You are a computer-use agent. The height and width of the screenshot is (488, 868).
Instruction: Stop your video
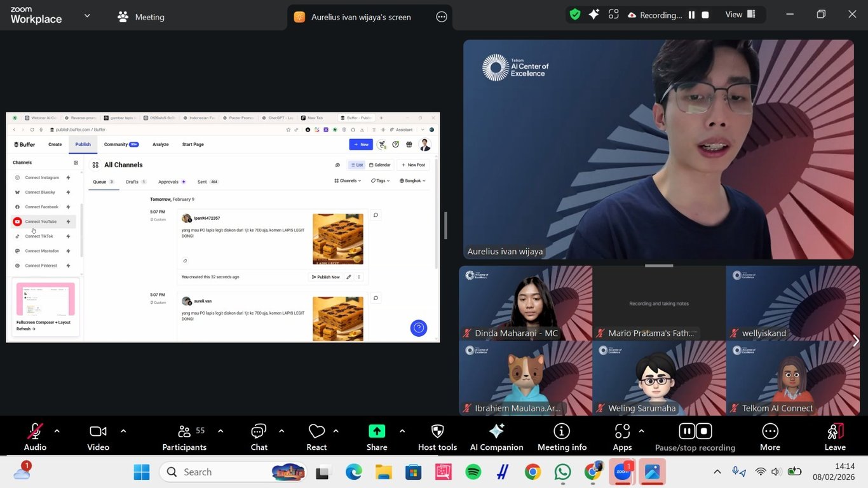pos(97,431)
